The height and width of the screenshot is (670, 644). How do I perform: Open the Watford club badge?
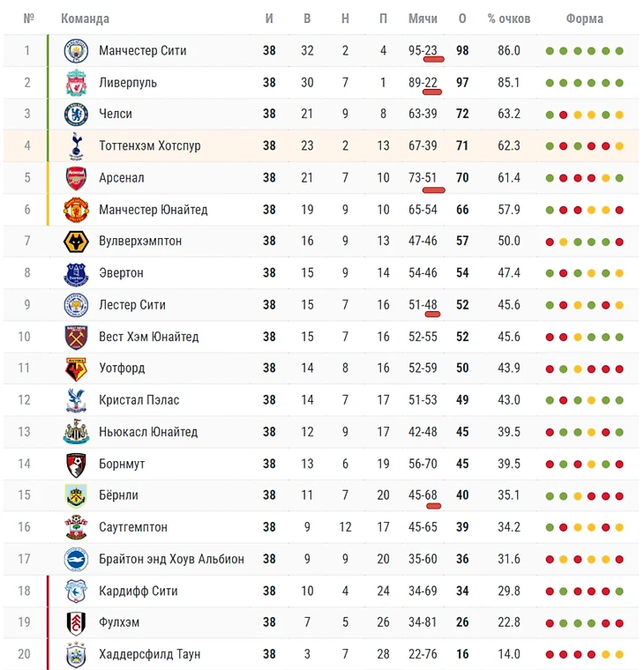76,368
